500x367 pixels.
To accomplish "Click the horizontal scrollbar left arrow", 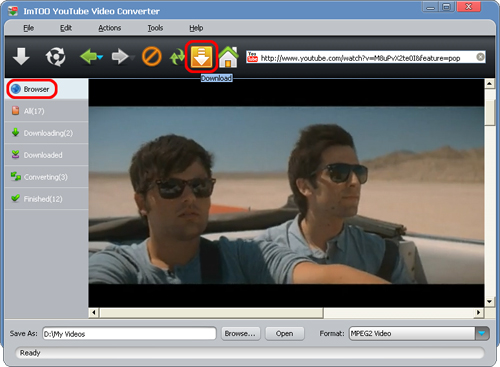I will (x=94, y=312).
